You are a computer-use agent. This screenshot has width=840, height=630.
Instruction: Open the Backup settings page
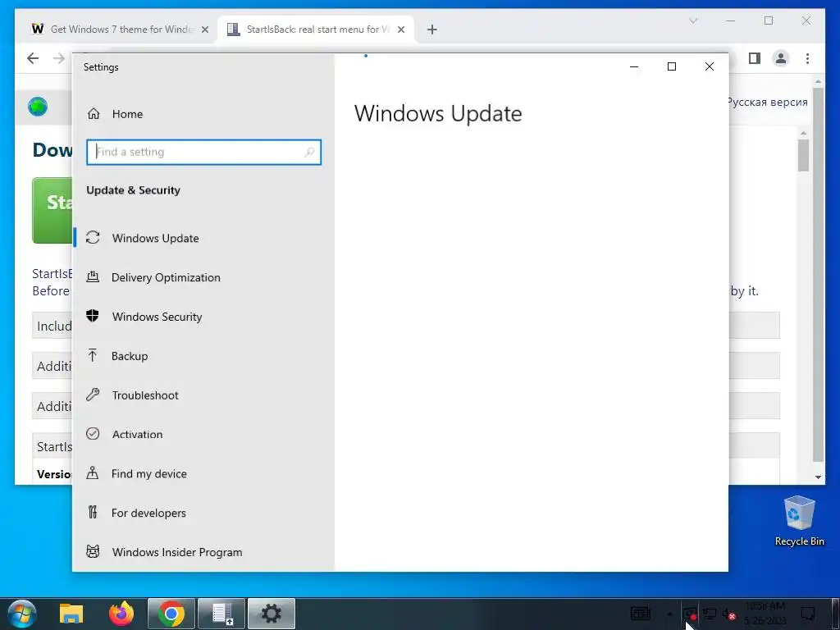(130, 356)
